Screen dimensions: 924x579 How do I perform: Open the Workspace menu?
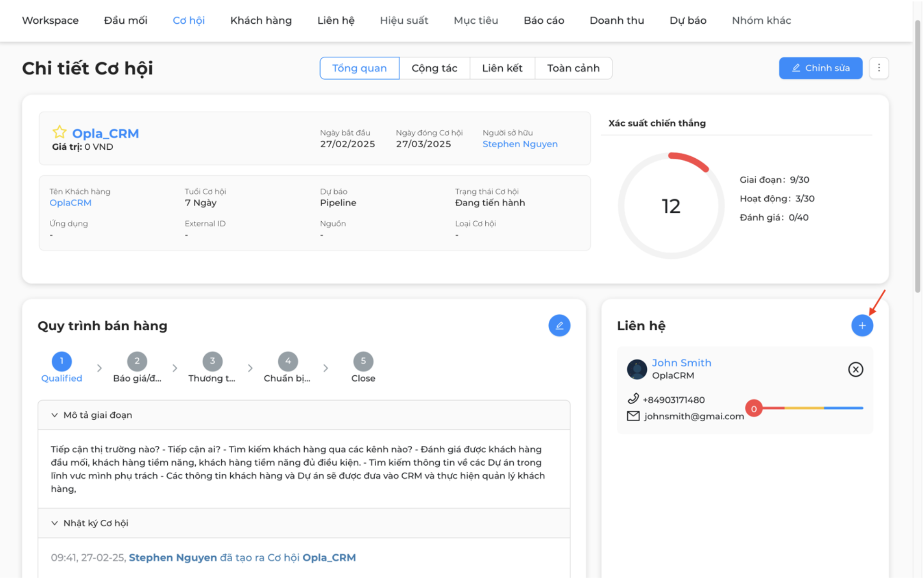(x=50, y=20)
